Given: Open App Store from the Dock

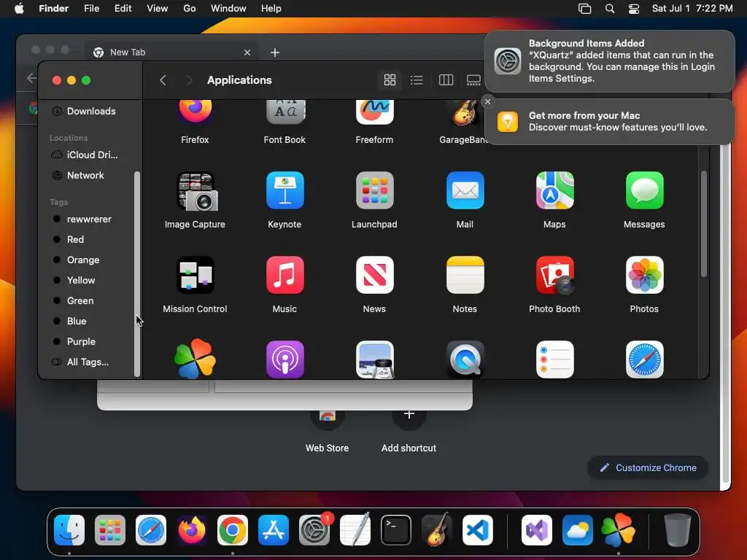Looking at the screenshot, I should click(x=274, y=530).
